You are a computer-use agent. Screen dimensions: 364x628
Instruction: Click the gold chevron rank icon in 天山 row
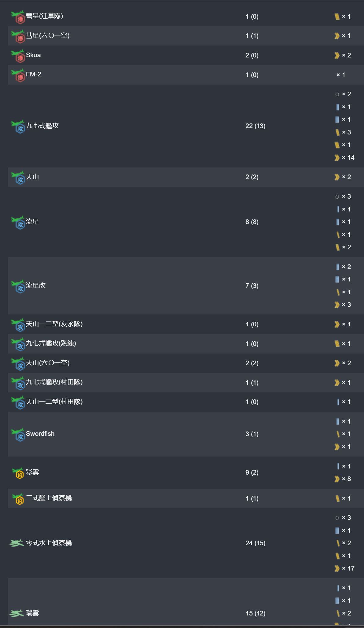click(337, 177)
